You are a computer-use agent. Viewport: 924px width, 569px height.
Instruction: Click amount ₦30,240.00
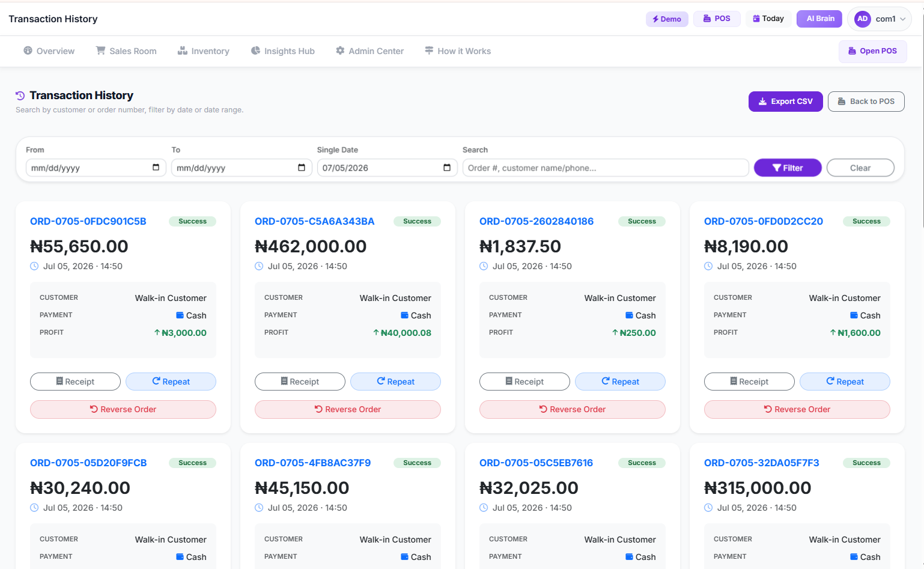pyautogui.click(x=80, y=488)
